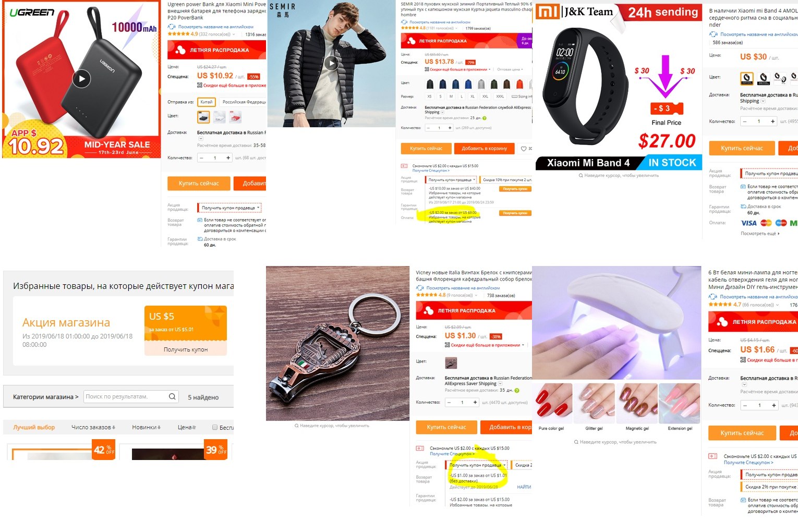Choose the orange-red jacket color swatch
Screen dimensions: 798x532
click(519, 83)
